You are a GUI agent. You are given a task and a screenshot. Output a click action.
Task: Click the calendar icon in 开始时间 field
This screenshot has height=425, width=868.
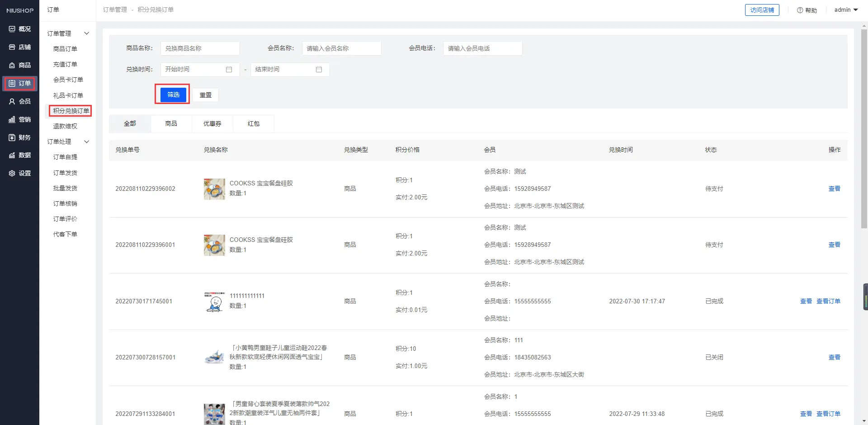coord(229,69)
